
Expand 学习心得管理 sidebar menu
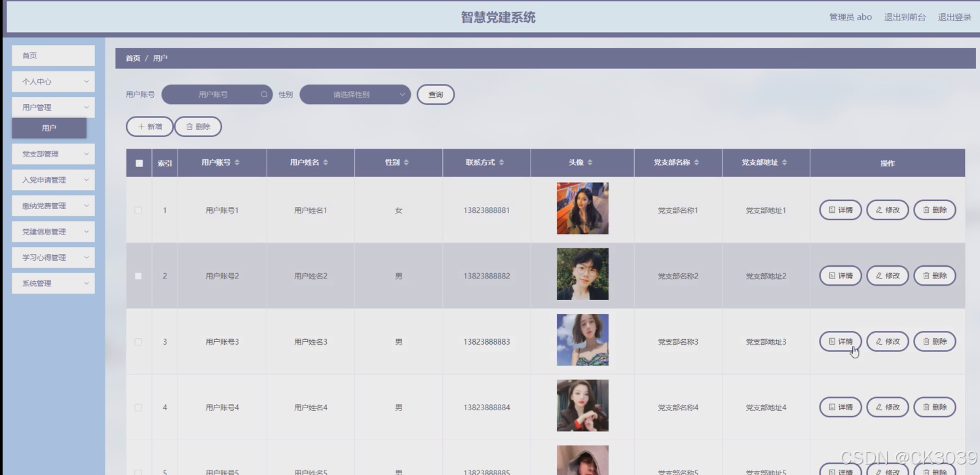[x=53, y=257]
